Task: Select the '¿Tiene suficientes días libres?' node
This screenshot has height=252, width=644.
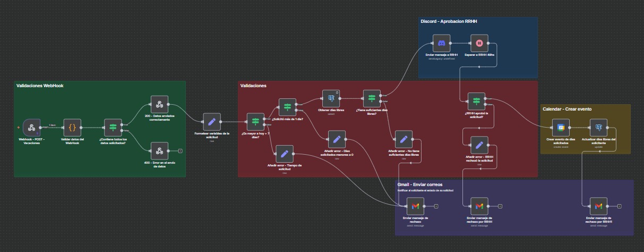Action: (x=371, y=98)
